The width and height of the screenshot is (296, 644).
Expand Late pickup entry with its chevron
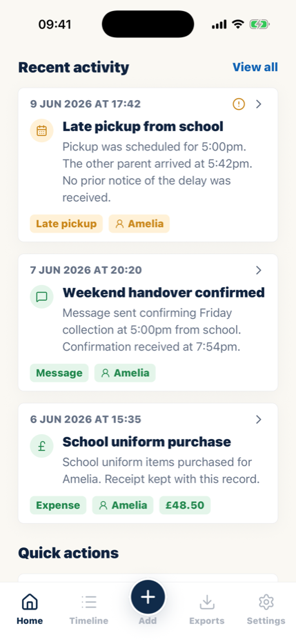(x=259, y=104)
